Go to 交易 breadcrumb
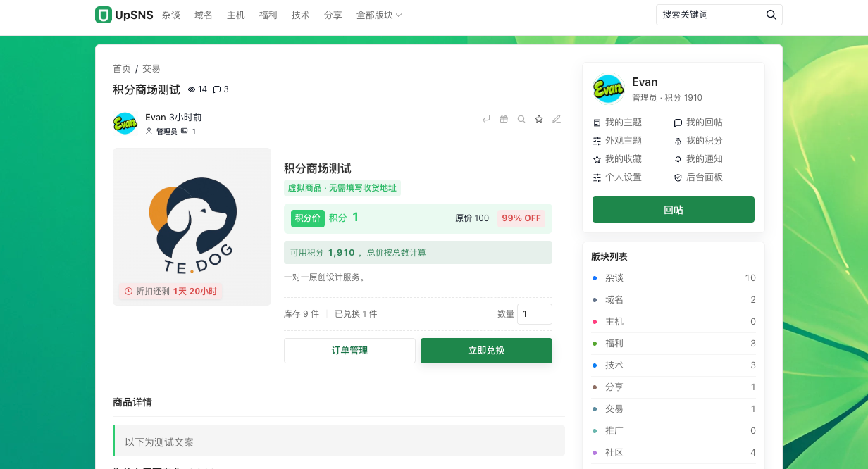Screen dimensions: 868x469 [x=151, y=68]
